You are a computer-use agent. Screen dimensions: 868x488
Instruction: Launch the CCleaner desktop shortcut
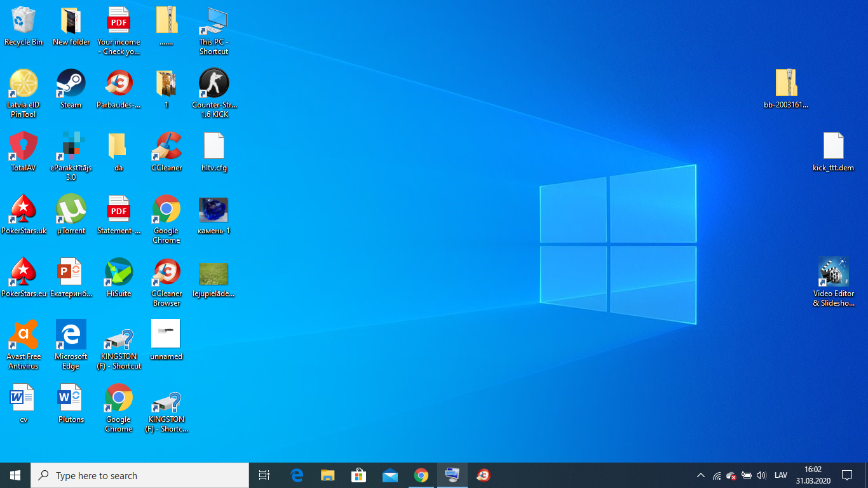[x=166, y=152]
